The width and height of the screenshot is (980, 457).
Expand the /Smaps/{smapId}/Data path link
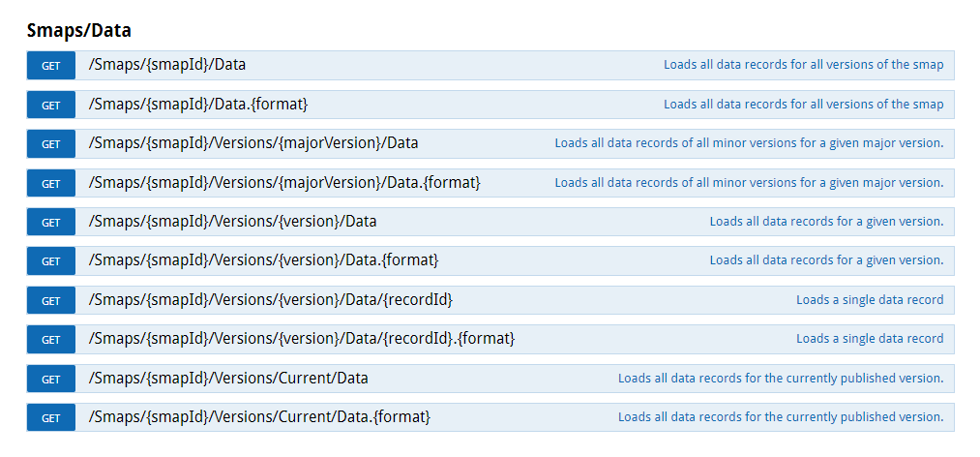pos(167,65)
